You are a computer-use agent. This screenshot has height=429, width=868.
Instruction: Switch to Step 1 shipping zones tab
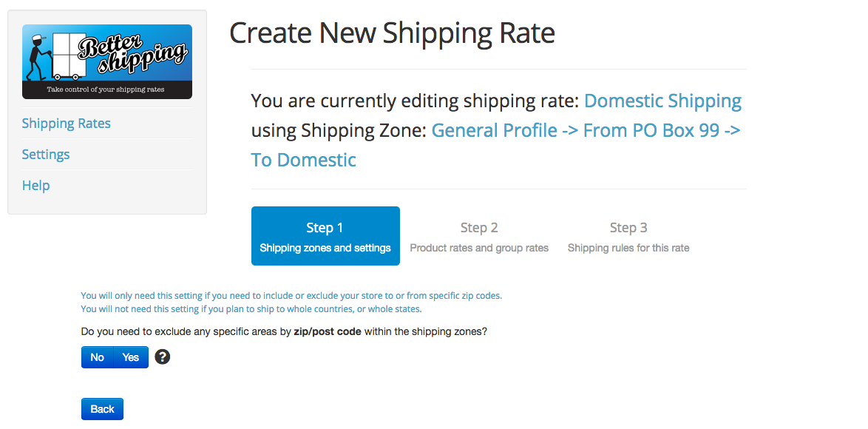(325, 236)
